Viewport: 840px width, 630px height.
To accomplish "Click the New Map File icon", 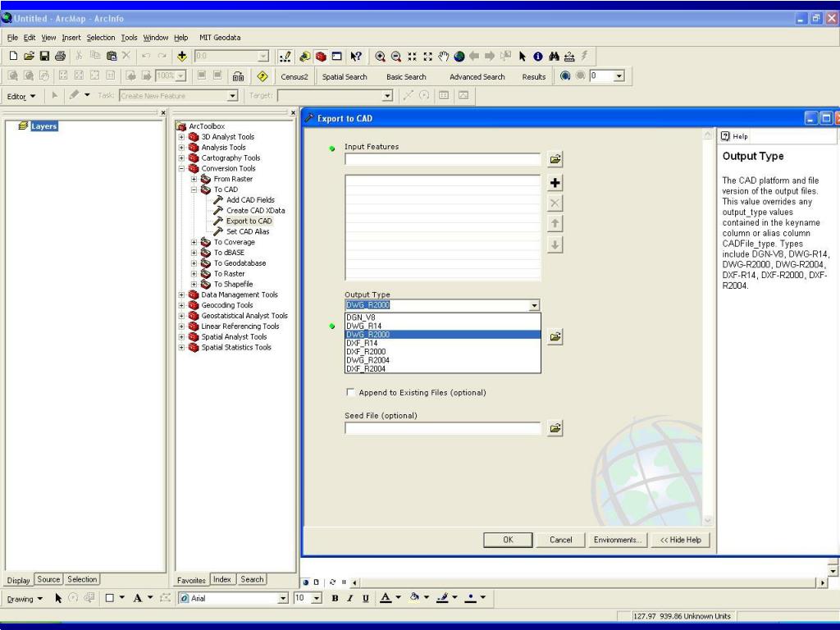I will click(13, 56).
